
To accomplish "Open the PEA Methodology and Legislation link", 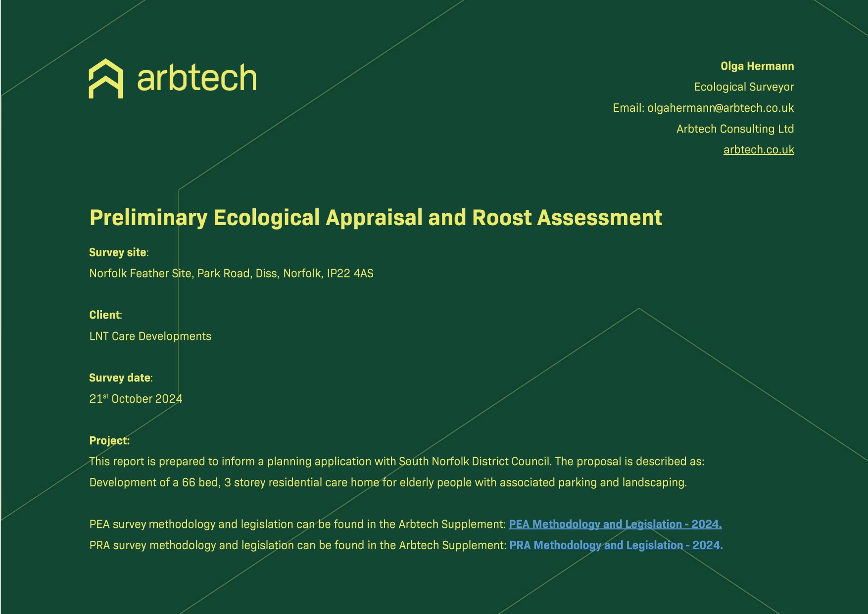I will (615, 524).
